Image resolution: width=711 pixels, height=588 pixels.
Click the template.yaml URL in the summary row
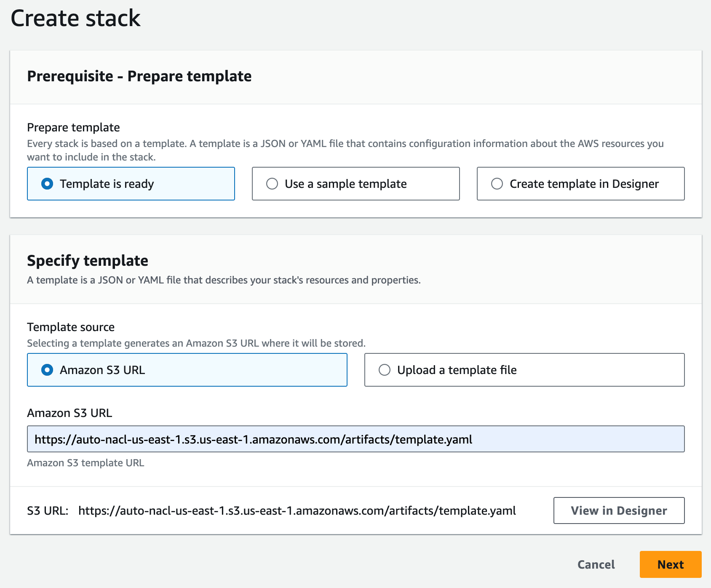tap(297, 510)
